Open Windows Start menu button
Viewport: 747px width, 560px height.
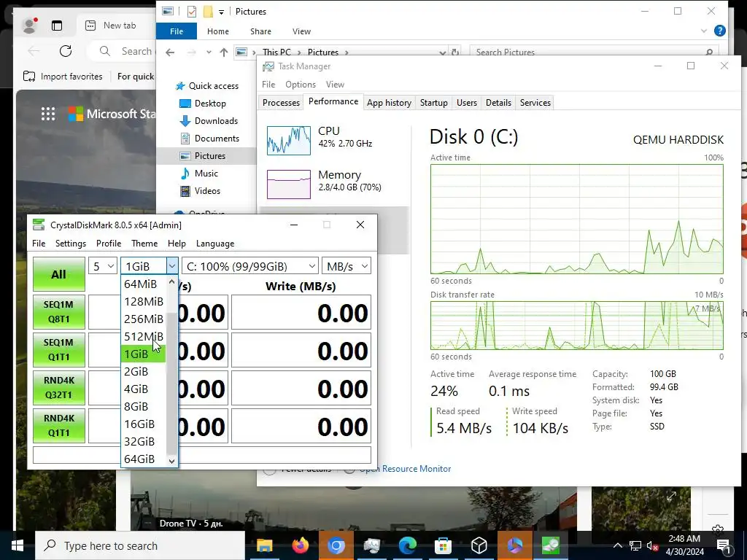18,545
